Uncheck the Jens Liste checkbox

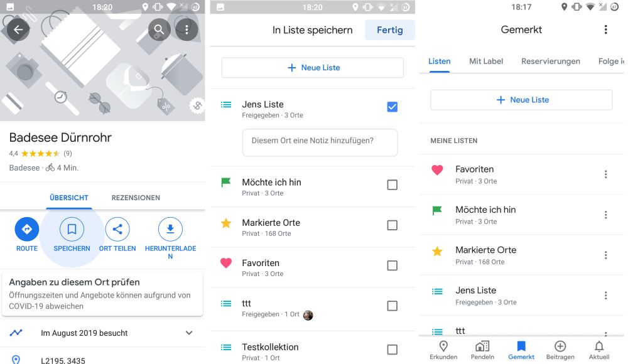click(x=392, y=107)
